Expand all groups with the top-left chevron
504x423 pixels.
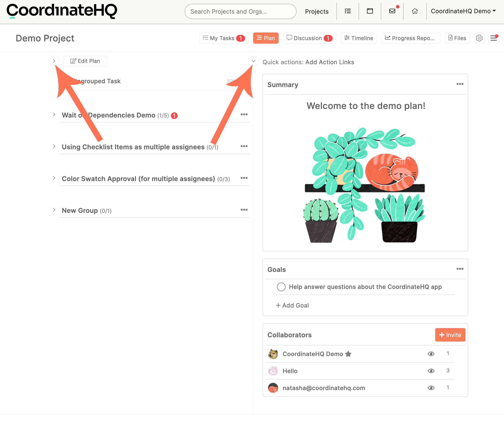coord(54,61)
